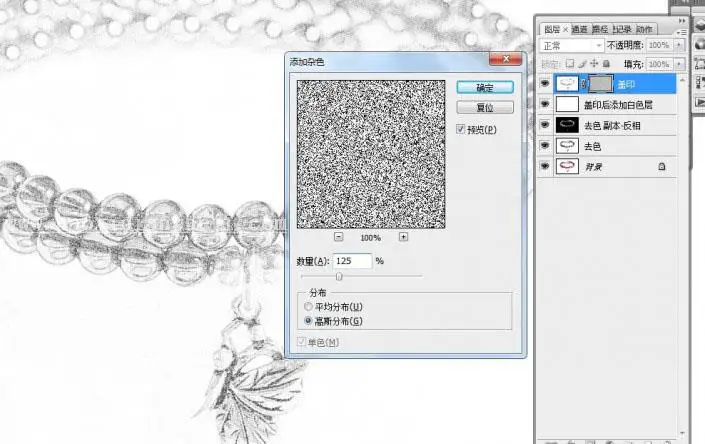Open the layers panel options menu
Screen dimensions: 705x444
click(682, 32)
